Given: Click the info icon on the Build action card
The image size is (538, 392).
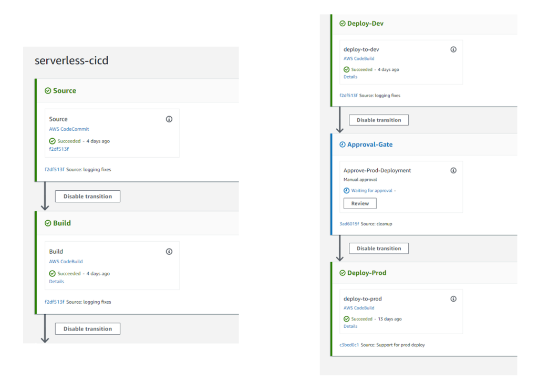Looking at the screenshot, I should [x=169, y=252].
